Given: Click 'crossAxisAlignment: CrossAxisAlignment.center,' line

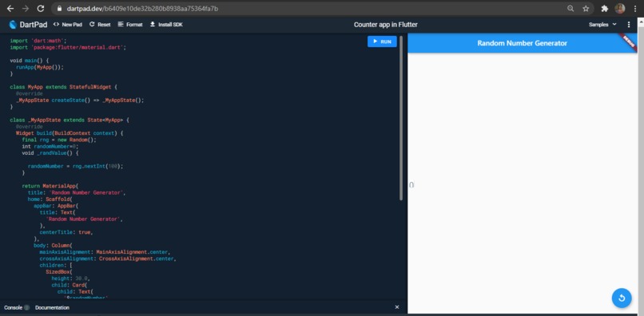Looking at the screenshot, I should [x=108, y=259].
